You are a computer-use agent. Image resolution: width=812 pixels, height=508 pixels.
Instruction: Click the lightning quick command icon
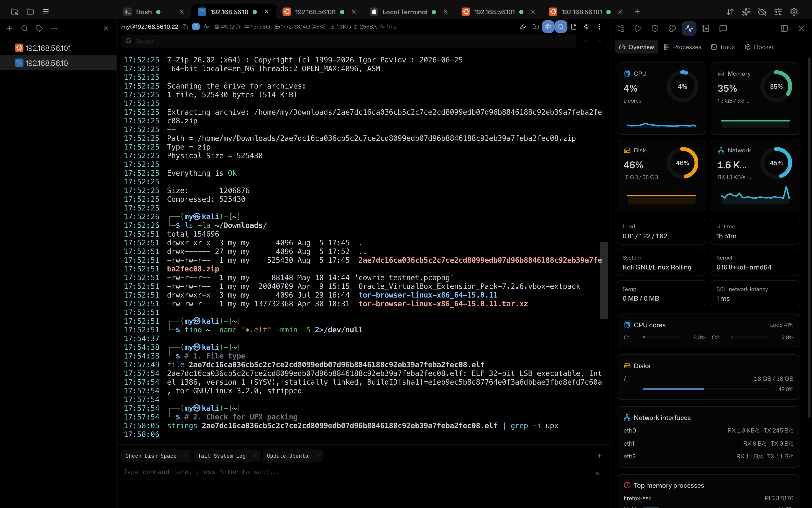click(x=587, y=27)
